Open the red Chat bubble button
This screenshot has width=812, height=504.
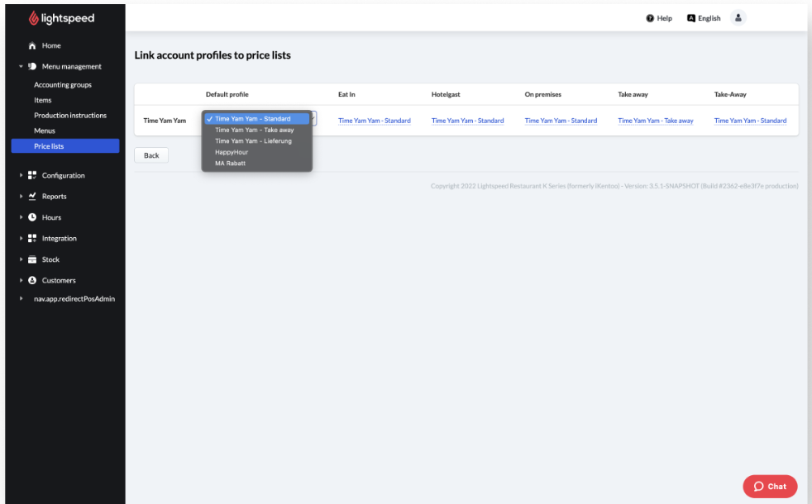(770, 486)
